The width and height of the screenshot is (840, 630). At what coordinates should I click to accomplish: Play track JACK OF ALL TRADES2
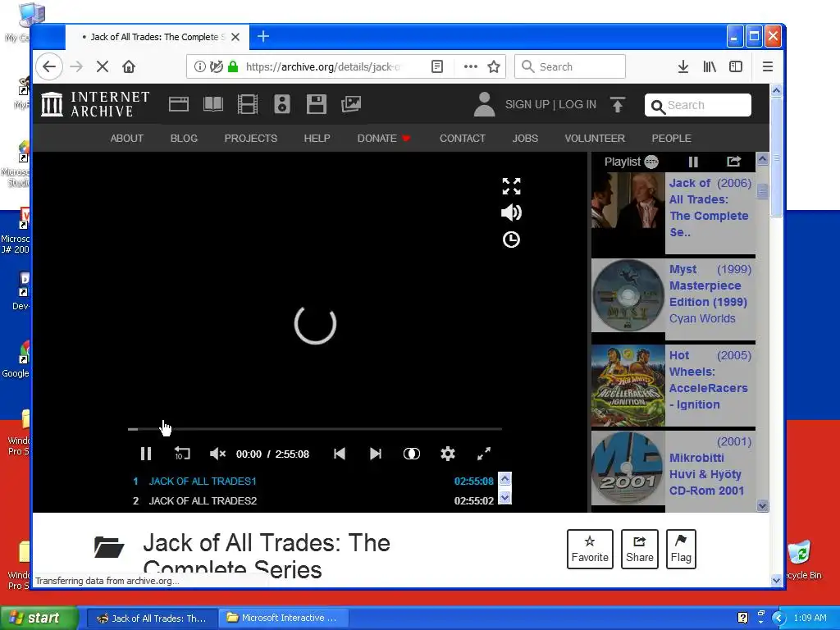(x=313, y=501)
